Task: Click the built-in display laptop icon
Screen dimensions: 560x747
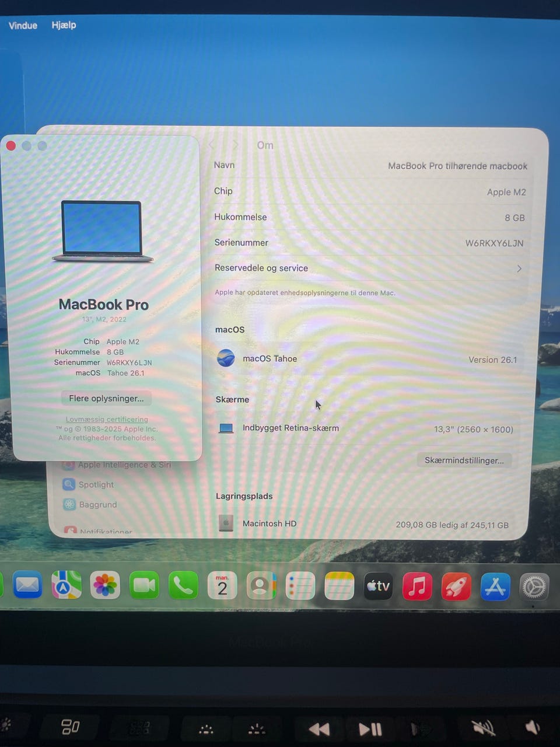Action: 226,428
